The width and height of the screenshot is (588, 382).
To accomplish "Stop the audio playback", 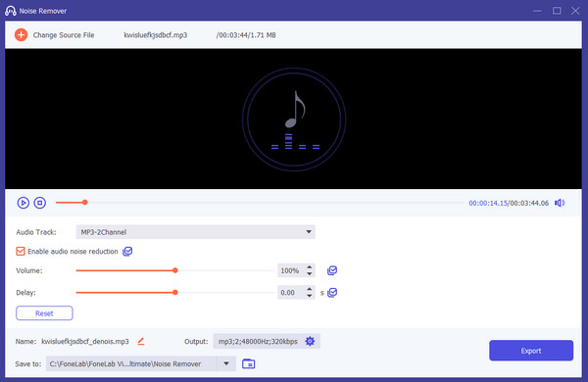I will click(40, 203).
